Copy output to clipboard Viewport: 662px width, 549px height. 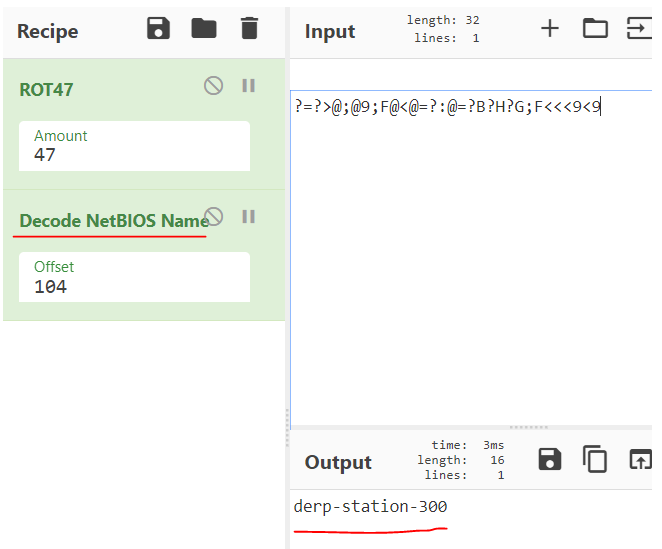(595, 459)
